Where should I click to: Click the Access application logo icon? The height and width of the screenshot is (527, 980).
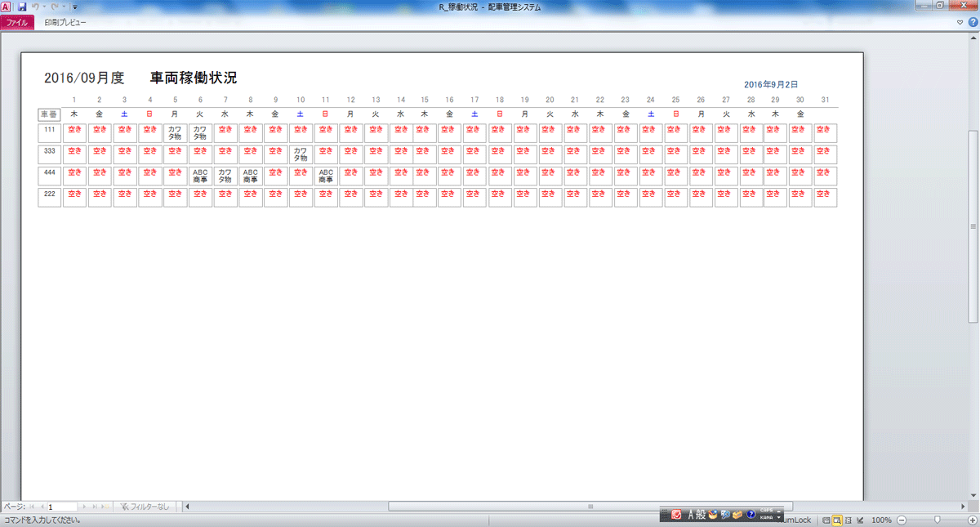7,7
